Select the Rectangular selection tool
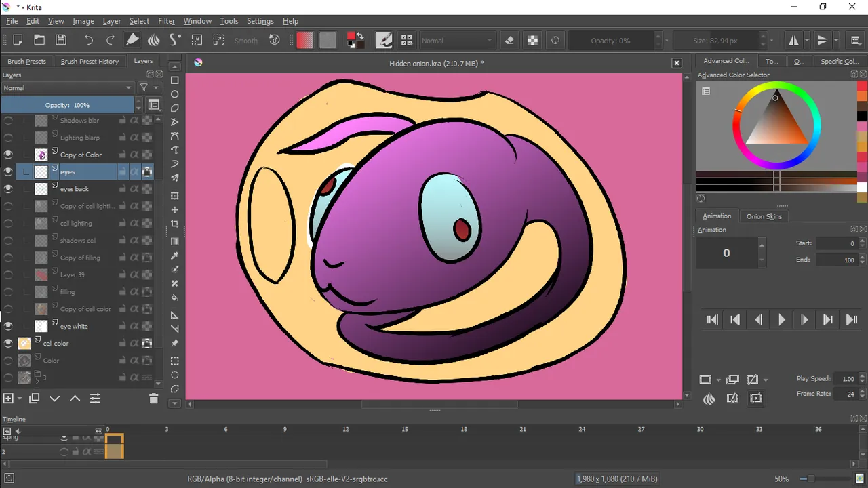 [174, 361]
